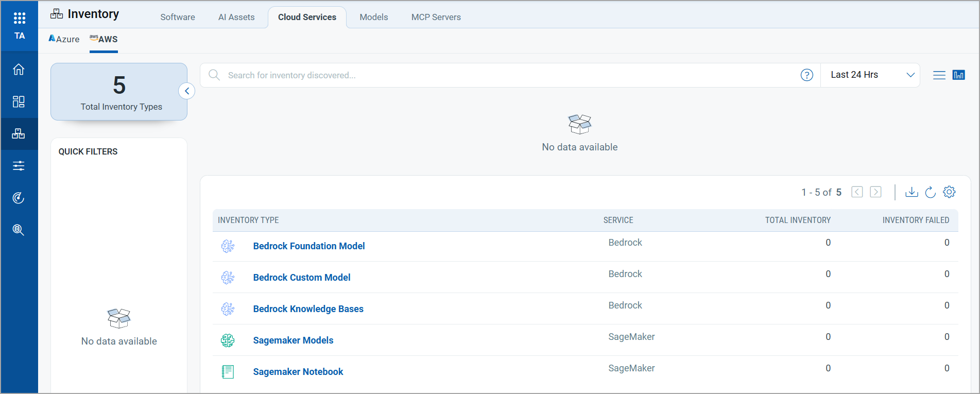Switch to list view
The image size is (980, 394).
(939, 75)
